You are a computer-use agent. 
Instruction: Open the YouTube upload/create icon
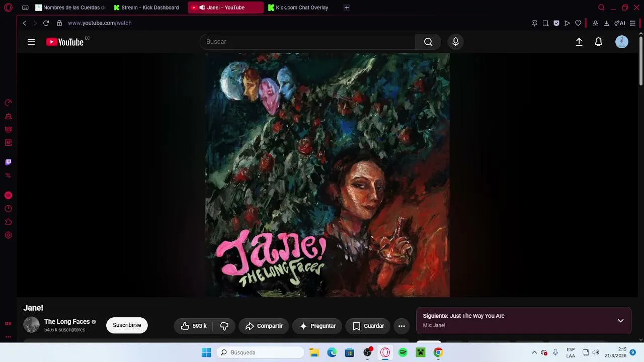pyautogui.click(x=579, y=42)
